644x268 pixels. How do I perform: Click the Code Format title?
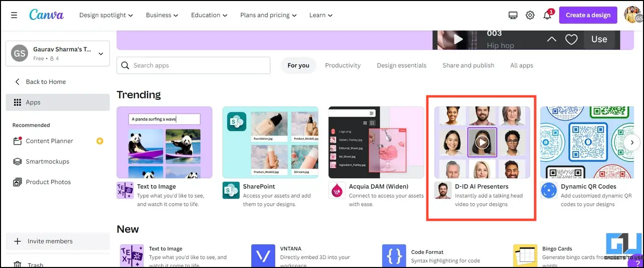(x=427, y=252)
